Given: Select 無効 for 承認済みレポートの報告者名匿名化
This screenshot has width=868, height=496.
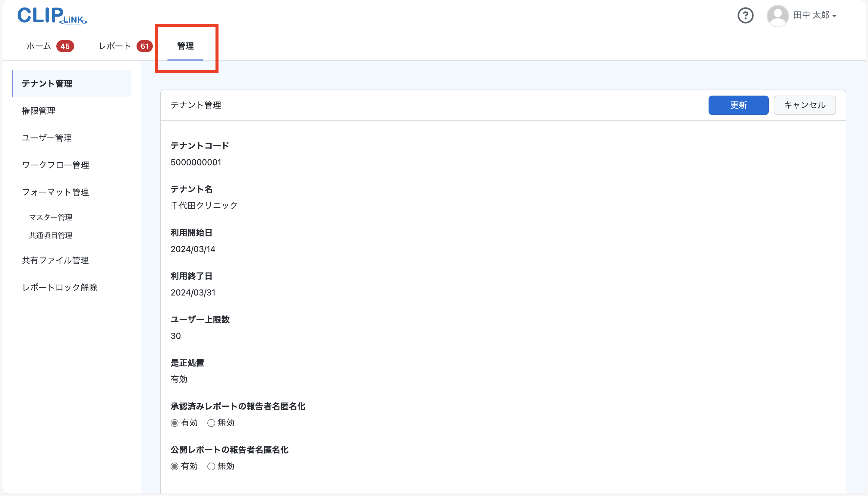Looking at the screenshot, I should 211,423.
